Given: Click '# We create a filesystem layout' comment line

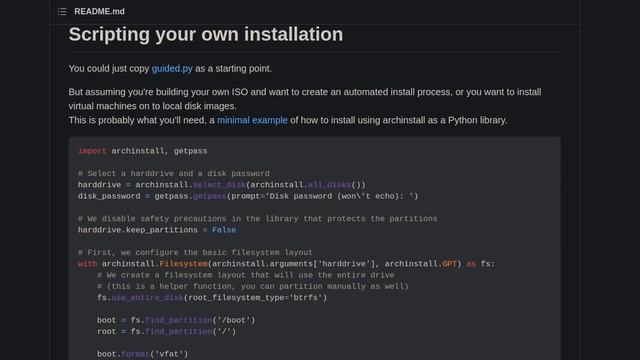Looking at the screenshot, I should point(246,275).
